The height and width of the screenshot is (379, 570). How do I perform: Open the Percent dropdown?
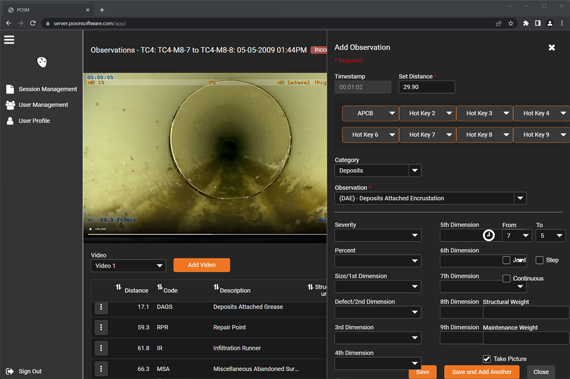[378, 261]
